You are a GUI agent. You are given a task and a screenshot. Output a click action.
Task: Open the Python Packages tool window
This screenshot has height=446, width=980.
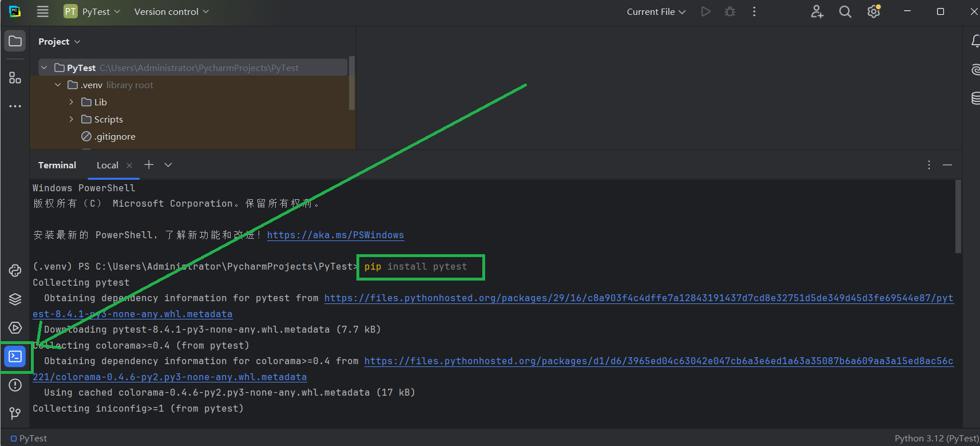15,299
